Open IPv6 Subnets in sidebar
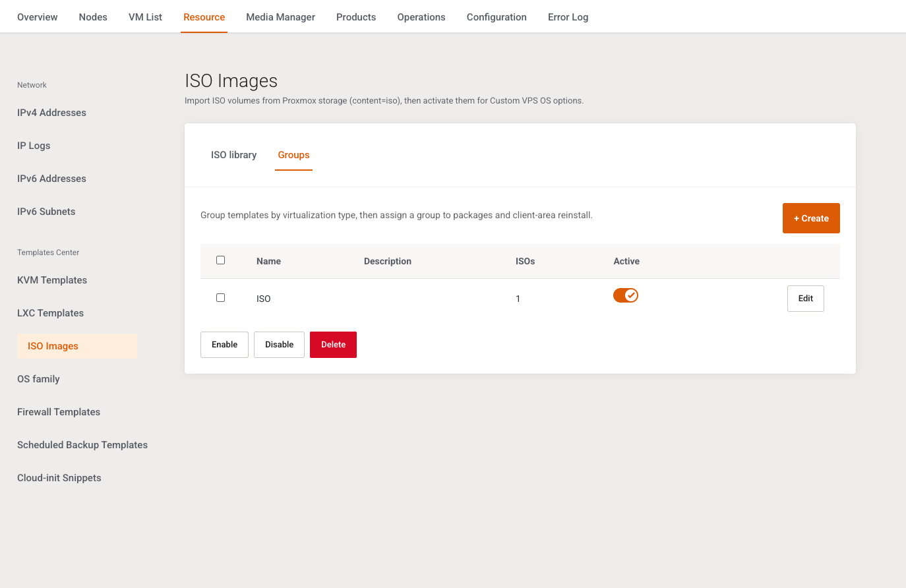 (x=46, y=212)
